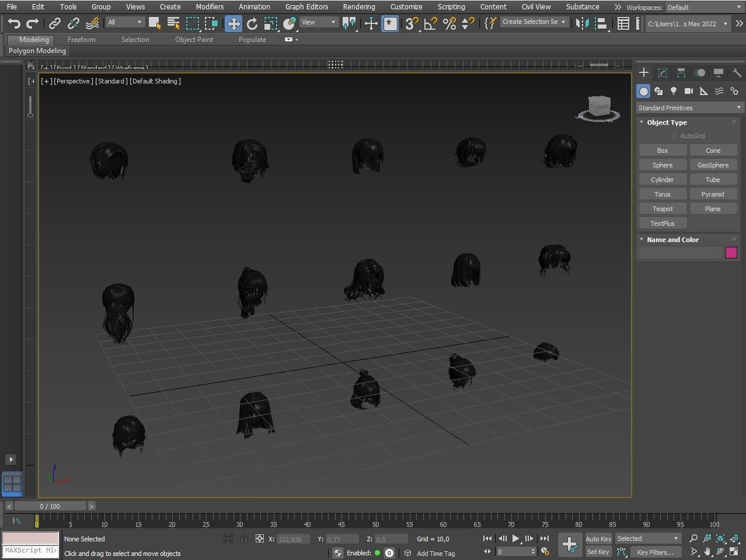Open the View coordinate system dropdown

pyautogui.click(x=319, y=22)
